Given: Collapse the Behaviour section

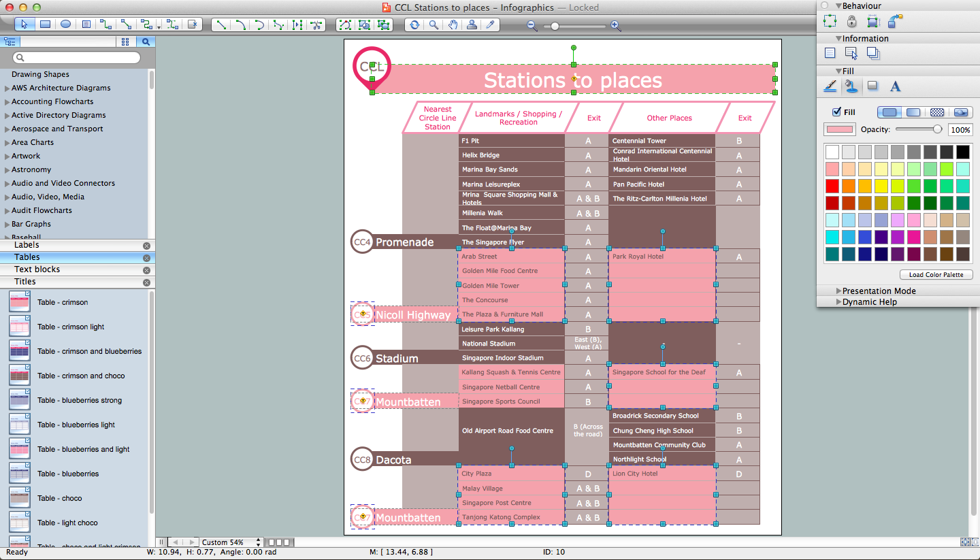Looking at the screenshot, I should click(838, 6).
